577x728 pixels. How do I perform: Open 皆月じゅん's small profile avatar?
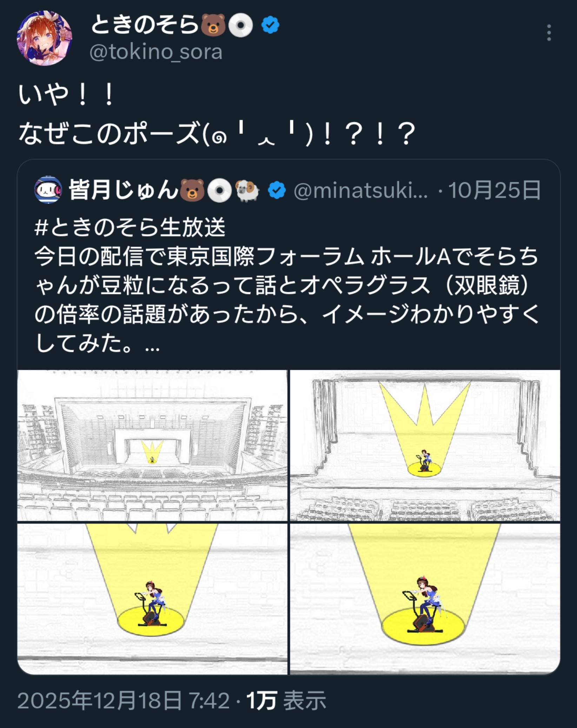(x=48, y=190)
